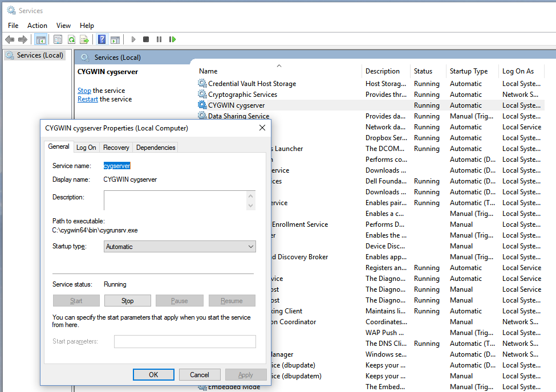Viewport: 556px width, 392px height.
Task: Click the Show/Hide Console Tree toolbar icon
Action: pyautogui.click(x=40, y=39)
